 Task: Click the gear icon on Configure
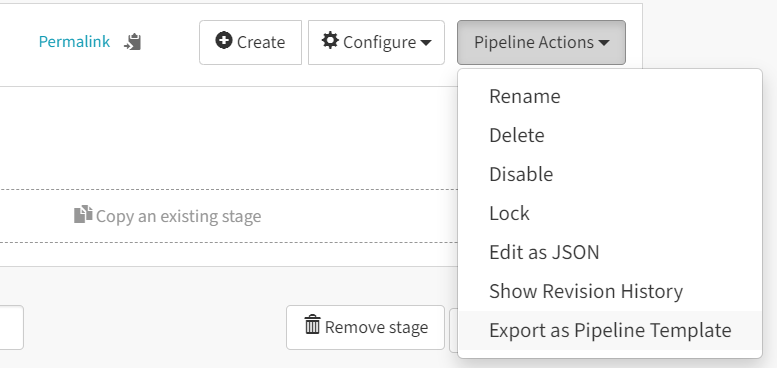pyautogui.click(x=330, y=41)
